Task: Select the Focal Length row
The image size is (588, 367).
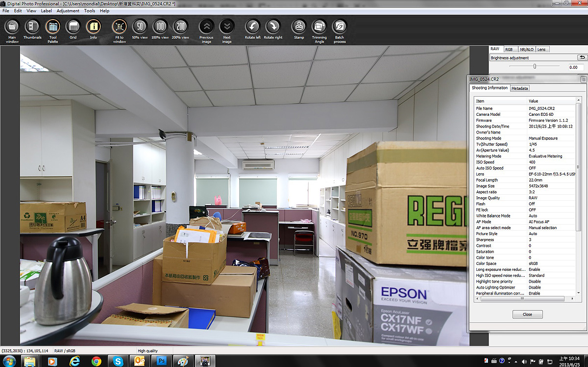Action: coord(525,180)
